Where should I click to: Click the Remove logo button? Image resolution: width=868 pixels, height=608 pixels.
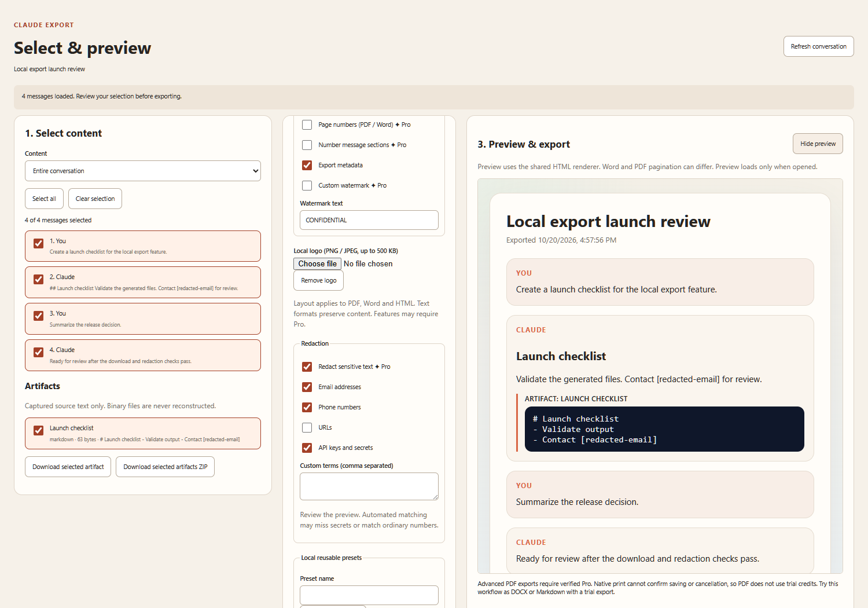tap(318, 280)
